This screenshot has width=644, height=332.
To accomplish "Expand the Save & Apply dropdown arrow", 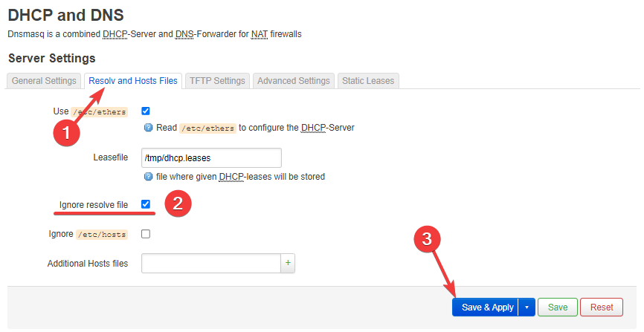I will 527,307.
